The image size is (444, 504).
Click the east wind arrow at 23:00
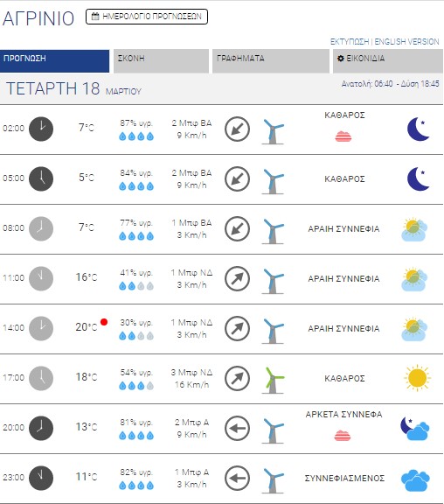pyautogui.click(x=237, y=479)
